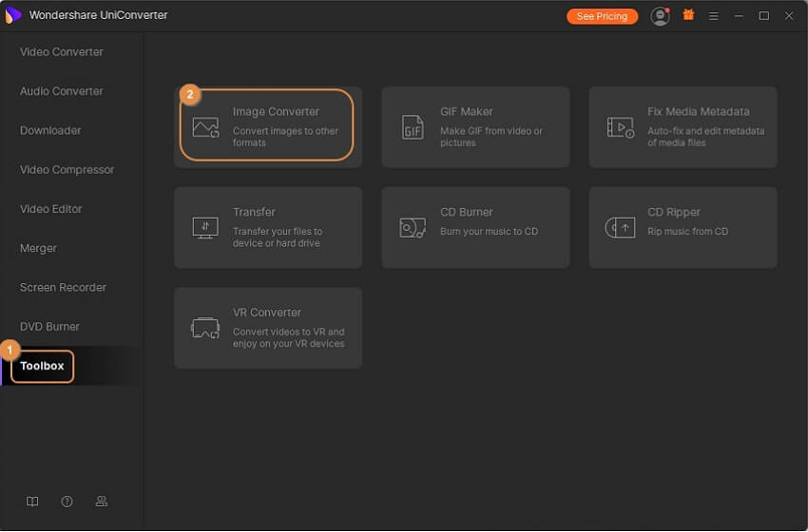
Task: Select the Toolbox sidebar item
Action: [x=42, y=366]
